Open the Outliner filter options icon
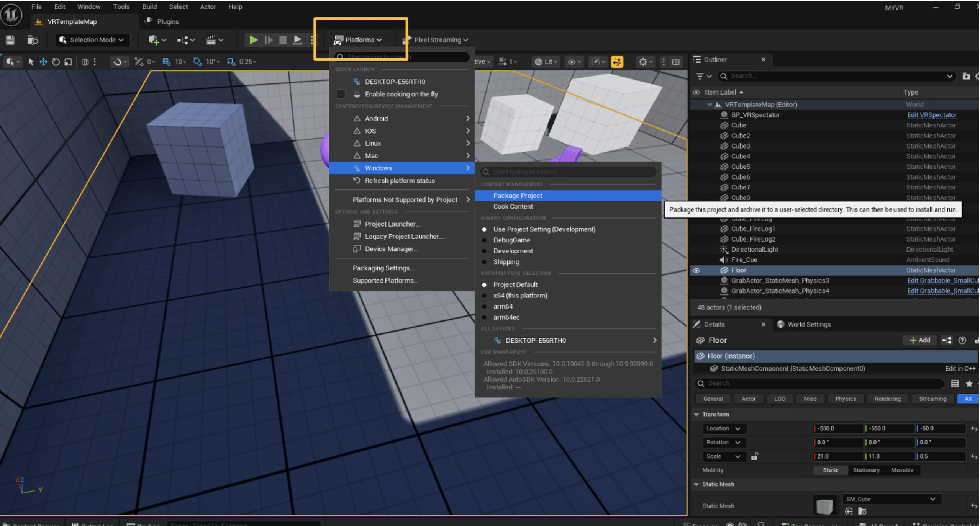This screenshot has width=980, height=526. click(703, 76)
